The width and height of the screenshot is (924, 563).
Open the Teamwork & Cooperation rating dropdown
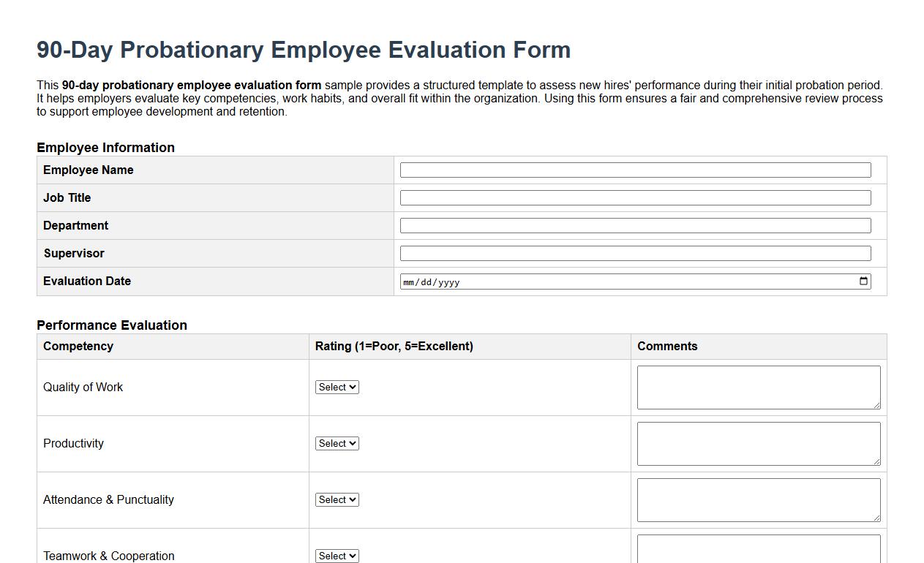pos(337,556)
